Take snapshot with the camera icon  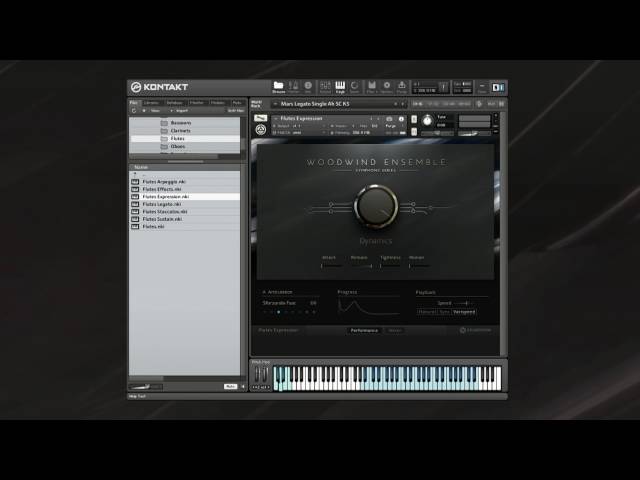pyautogui.click(x=389, y=119)
